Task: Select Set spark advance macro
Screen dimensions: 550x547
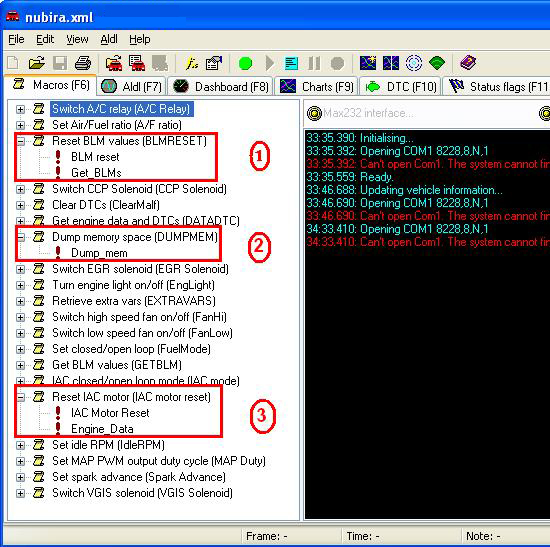Action: 139,477
